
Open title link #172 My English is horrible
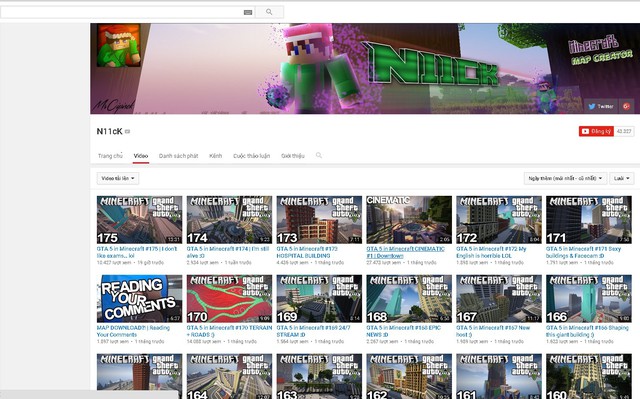pos(491,252)
